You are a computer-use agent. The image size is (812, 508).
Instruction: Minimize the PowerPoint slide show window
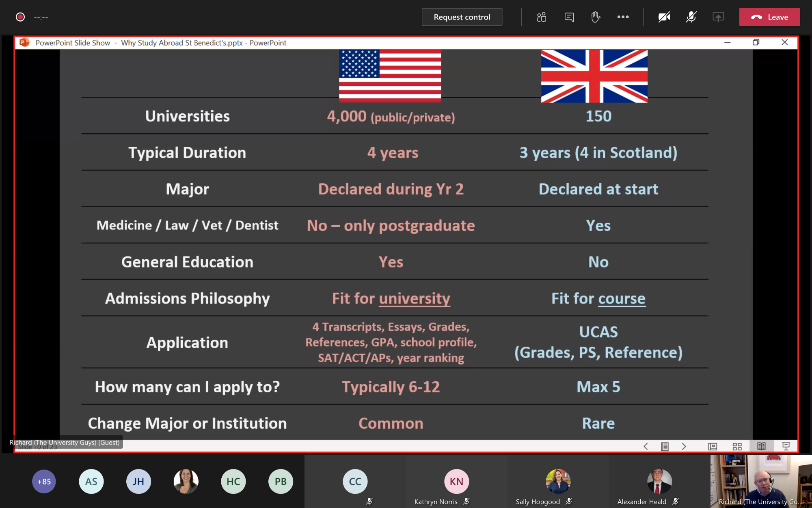click(728, 42)
